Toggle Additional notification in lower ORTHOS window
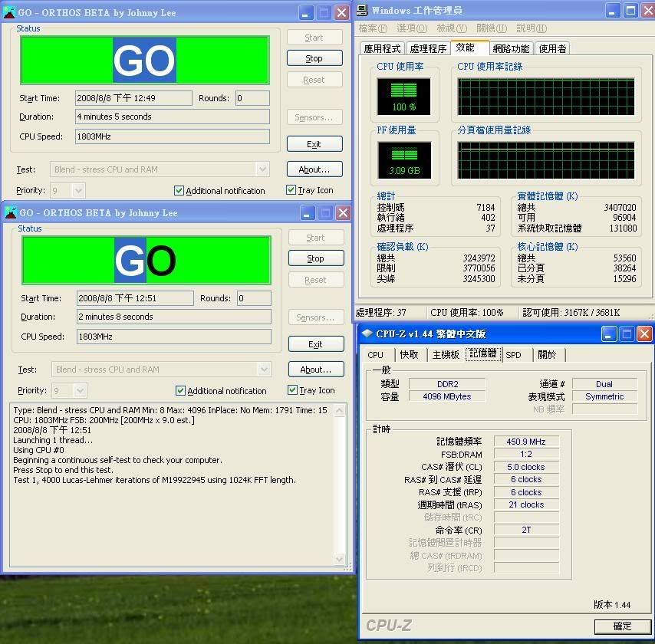The width and height of the screenshot is (655, 644). coord(180,391)
